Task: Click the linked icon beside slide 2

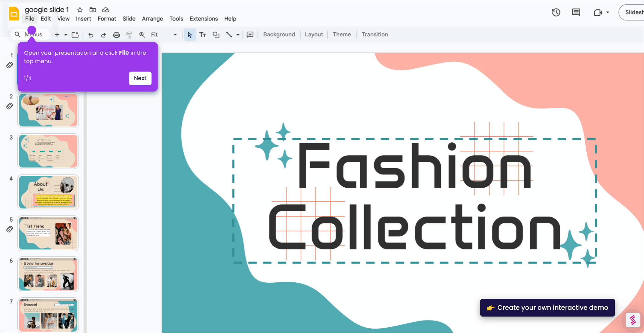Action: (x=10, y=106)
